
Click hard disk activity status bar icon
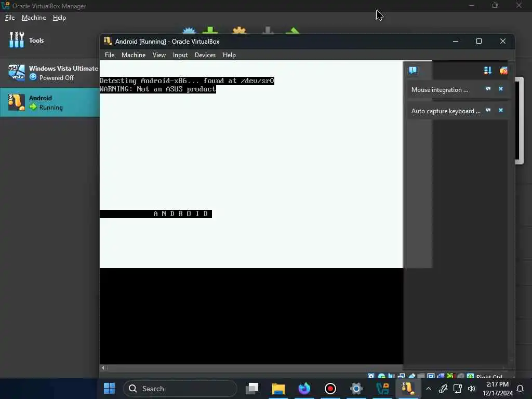point(371,376)
